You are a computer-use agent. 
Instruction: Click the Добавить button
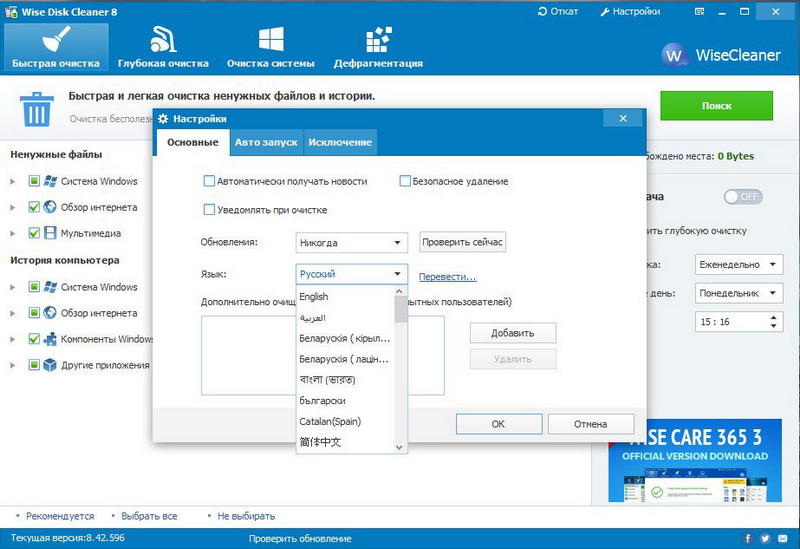(513, 333)
